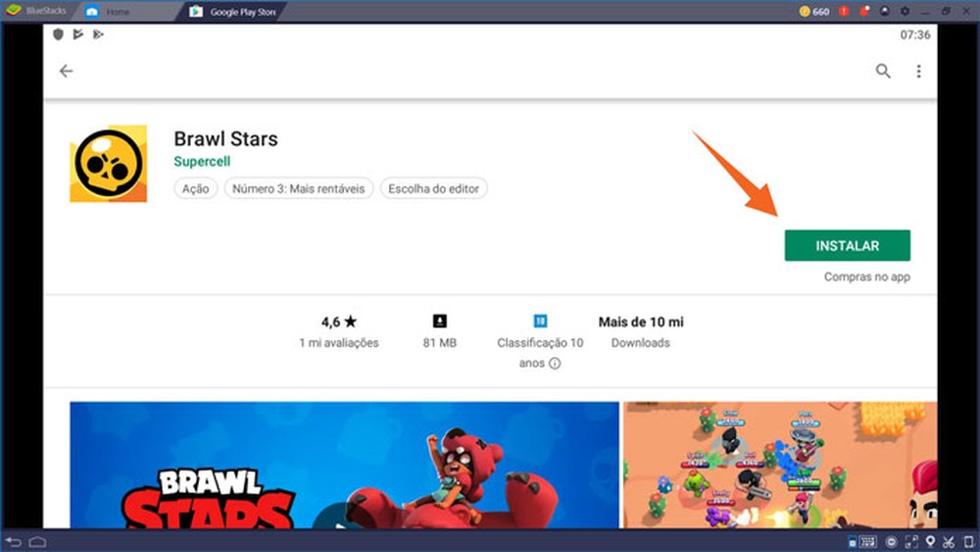Click the age rating info icon
This screenshot has width=980, height=552.
[x=555, y=363]
